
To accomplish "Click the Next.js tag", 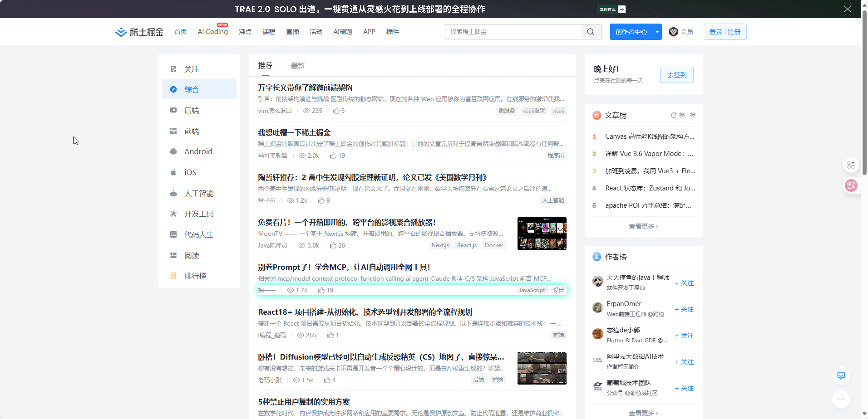I will (x=440, y=245).
